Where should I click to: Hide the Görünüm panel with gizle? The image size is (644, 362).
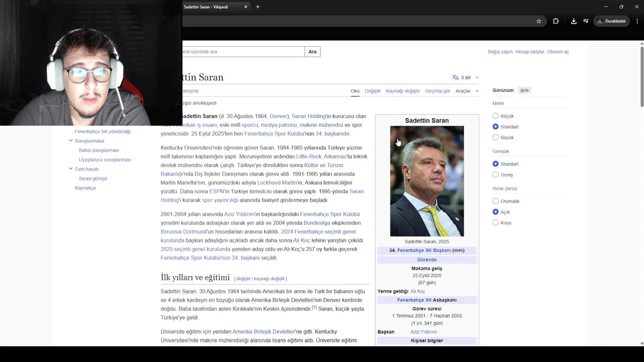point(524,90)
